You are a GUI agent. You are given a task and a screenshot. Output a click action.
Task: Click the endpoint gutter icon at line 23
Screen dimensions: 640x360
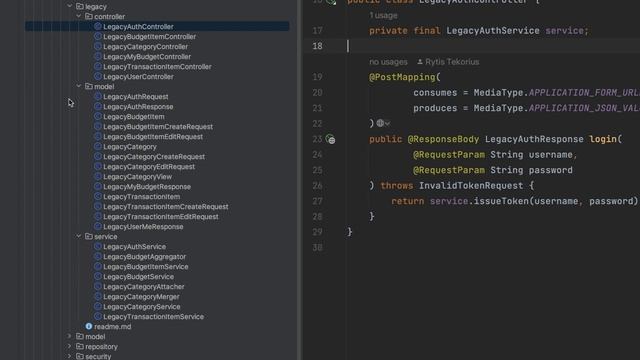pyautogui.click(x=331, y=139)
